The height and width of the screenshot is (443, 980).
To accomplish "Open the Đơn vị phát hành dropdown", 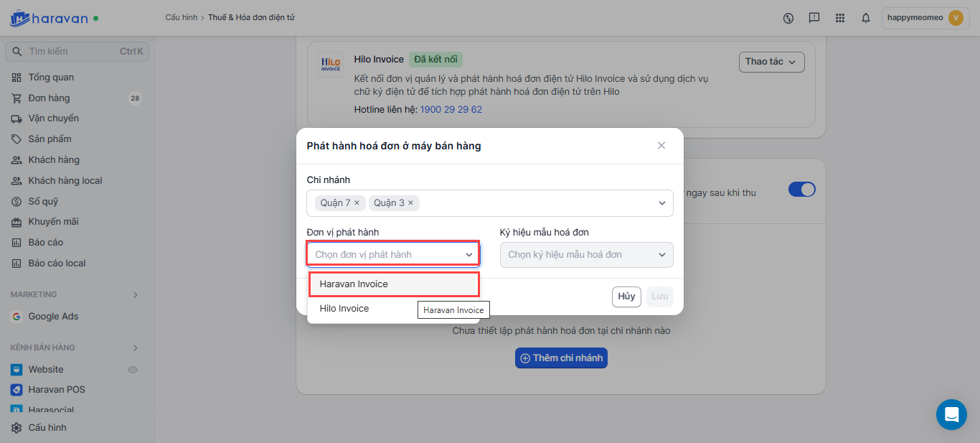I will tap(393, 255).
